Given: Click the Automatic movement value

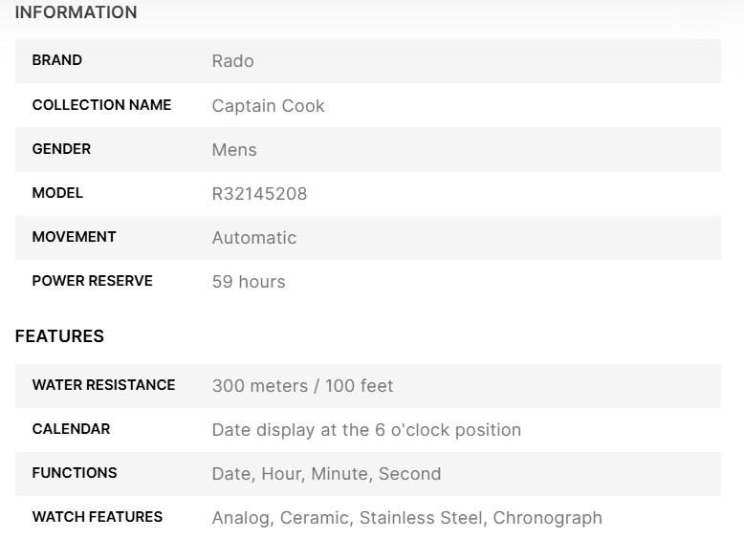Looking at the screenshot, I should click(x=253, y=238).
